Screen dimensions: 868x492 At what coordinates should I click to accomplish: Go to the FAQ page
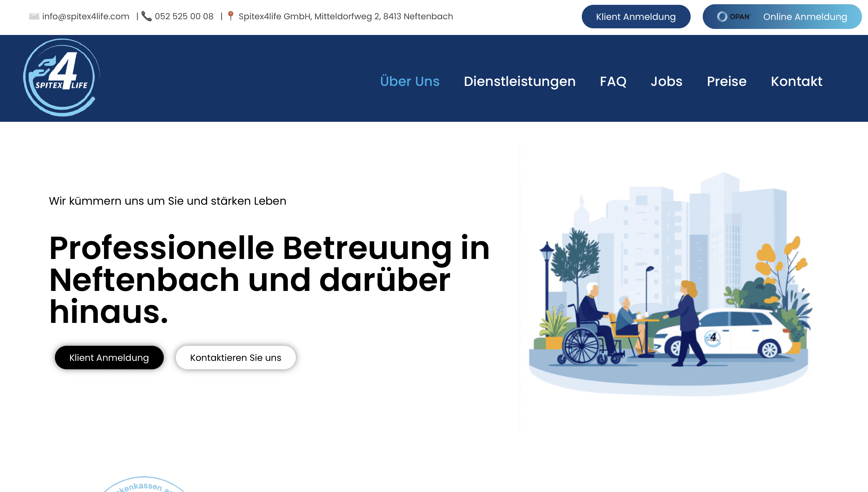point(613,81)
